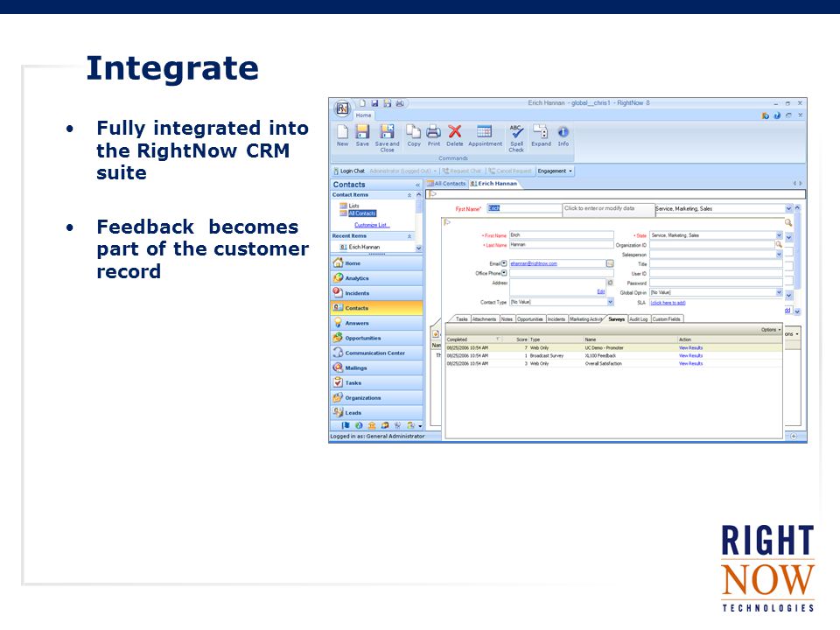Switch to the All Contacts tab

(x=447, y=183)
